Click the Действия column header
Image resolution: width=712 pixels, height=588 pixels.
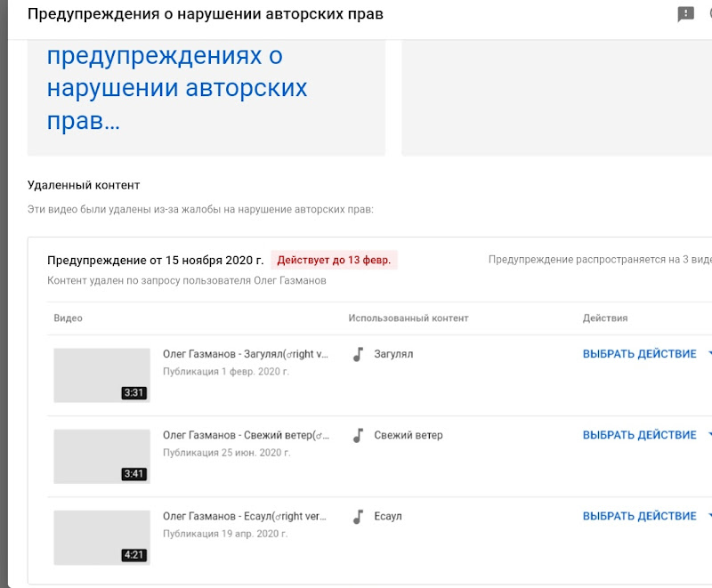tap(605, 318)
